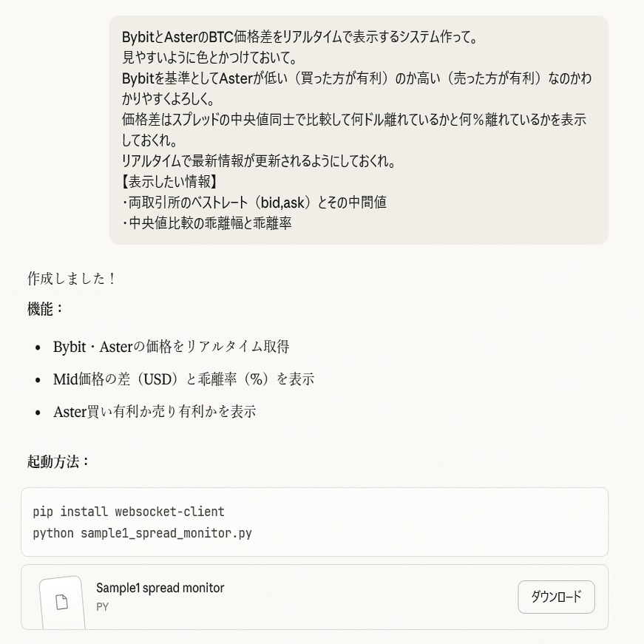Click the python sample1_spread_monitor.py command line
This screenshot has width=644, height=644.
coord(142,532)
